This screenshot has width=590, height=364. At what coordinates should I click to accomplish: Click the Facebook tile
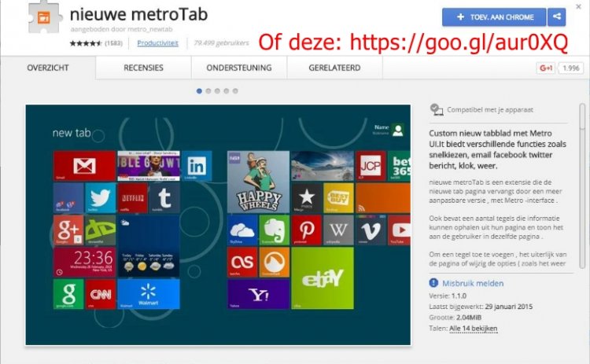point(68,198)
